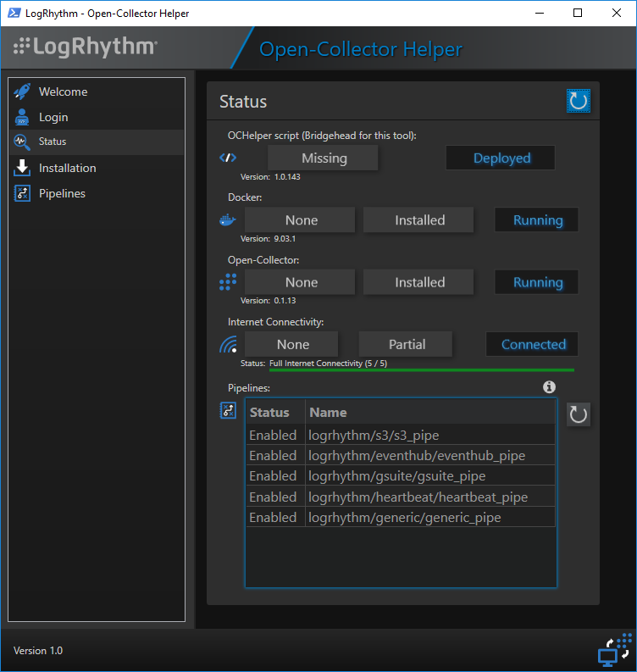Select logrhythm/eventhub/eventhub_pipe row
The image size is (637, 672).
pyautogui.click(x=401, y=456)
